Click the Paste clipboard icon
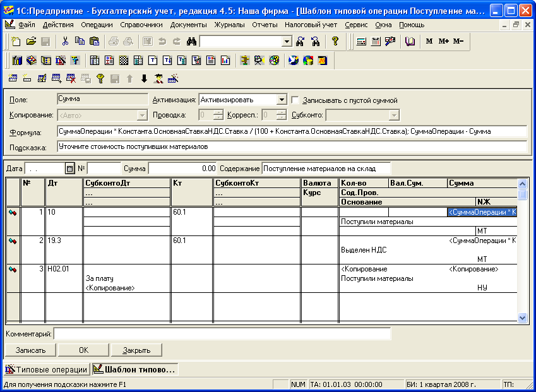 click(x=94, y=42)
